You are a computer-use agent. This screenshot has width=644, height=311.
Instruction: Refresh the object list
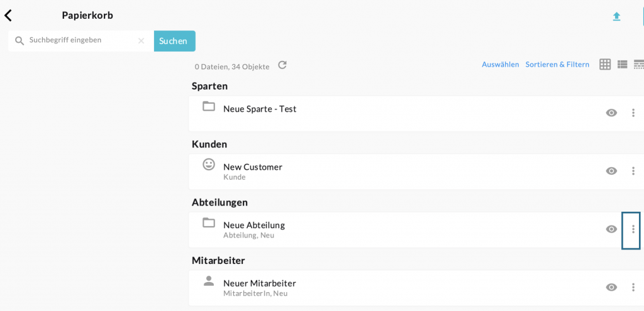coord(282,65)
